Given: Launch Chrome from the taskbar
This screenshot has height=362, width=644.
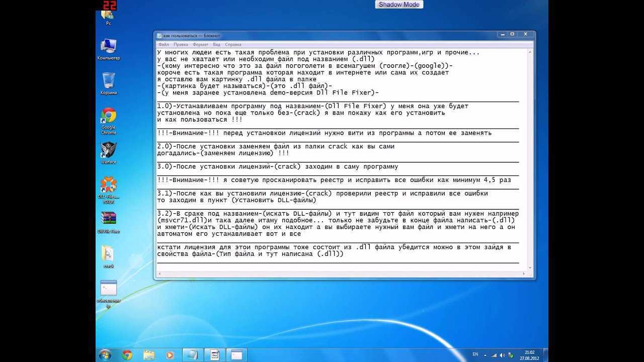Looking at the screenshot, I should click(x=127, y=354).
